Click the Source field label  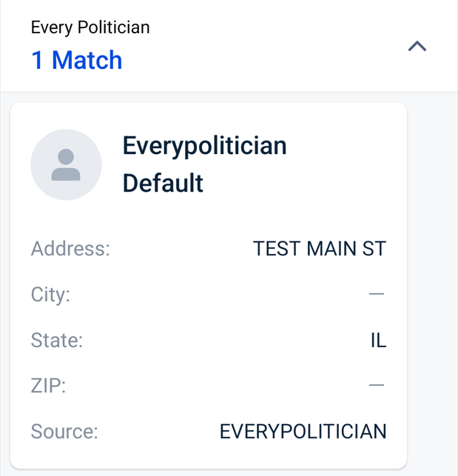[x=64, y=432]
